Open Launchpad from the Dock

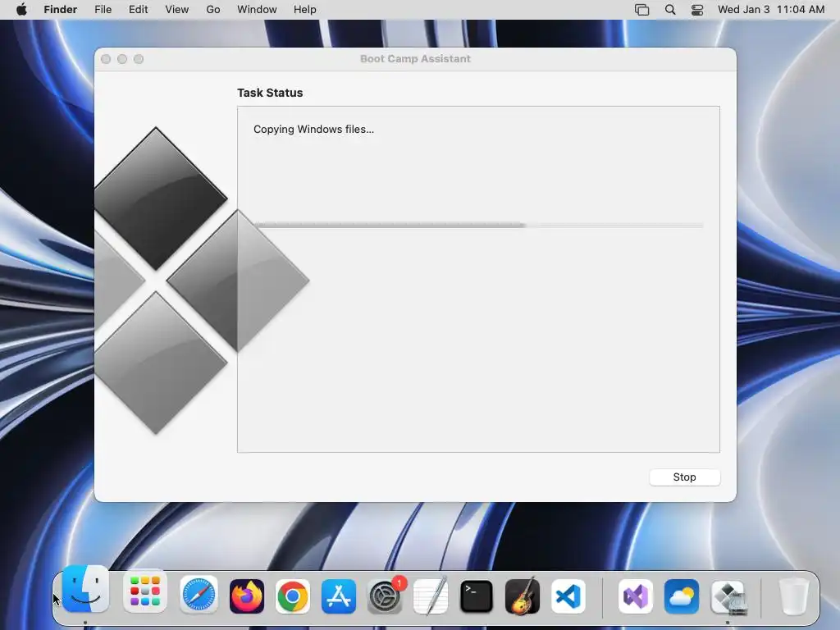click(145, 592)
